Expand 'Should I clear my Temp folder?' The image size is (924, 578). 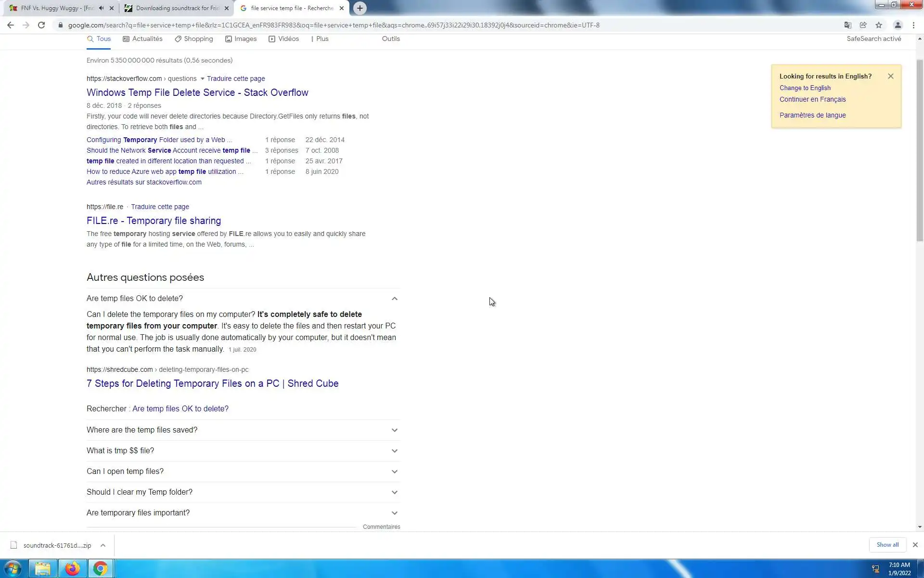pyautogui.click(x=394, y=492)
